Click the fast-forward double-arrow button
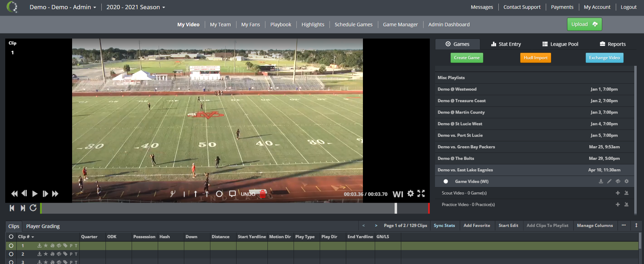This screenshot has width=644, height=264. coord(55,194)
